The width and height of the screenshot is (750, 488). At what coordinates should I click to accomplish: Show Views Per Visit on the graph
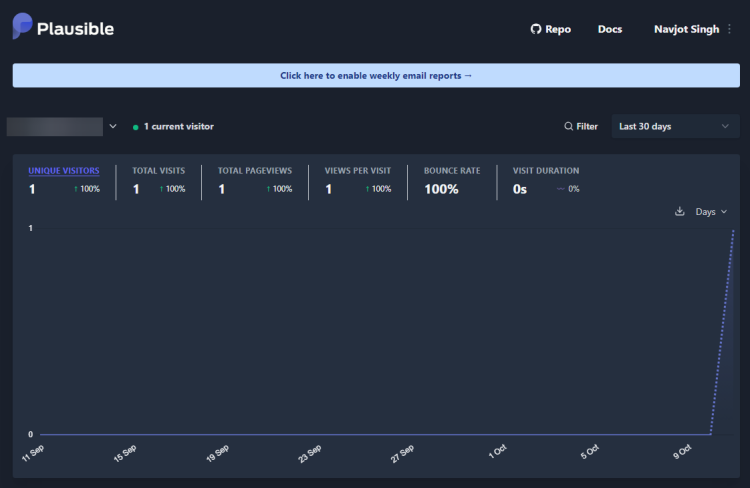coord(358,171)
